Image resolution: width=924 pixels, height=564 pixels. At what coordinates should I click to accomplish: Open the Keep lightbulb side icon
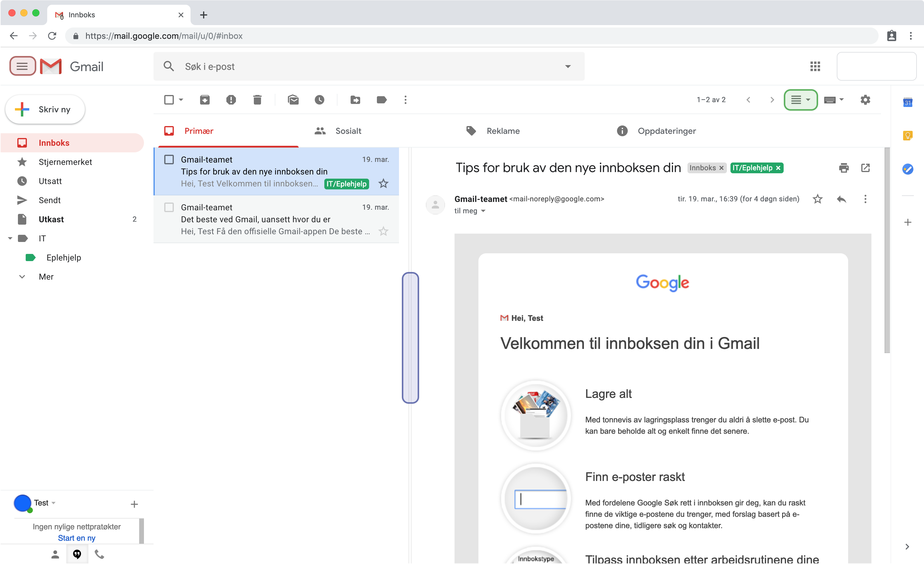[x=908, y=135]
